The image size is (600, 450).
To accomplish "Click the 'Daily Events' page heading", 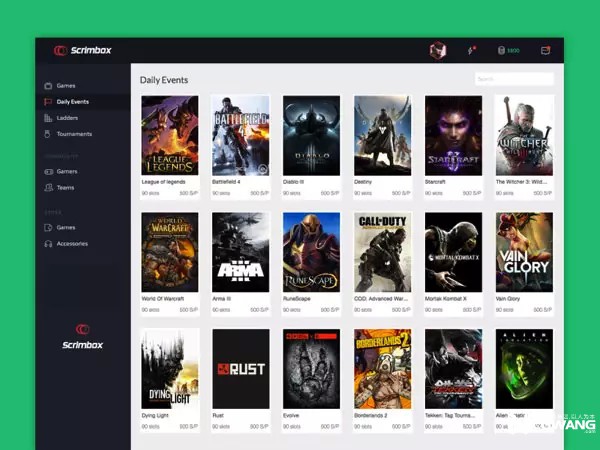I will point(164,80).
